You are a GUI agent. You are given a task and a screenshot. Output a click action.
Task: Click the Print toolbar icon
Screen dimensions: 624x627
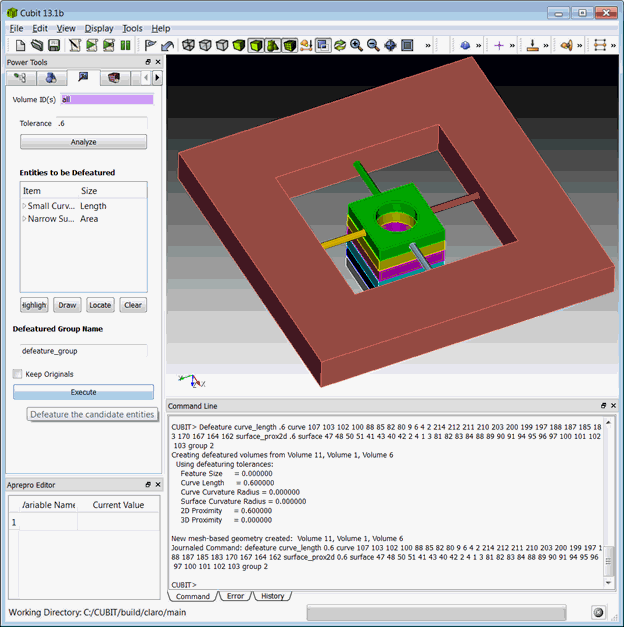tap(73, 45)
